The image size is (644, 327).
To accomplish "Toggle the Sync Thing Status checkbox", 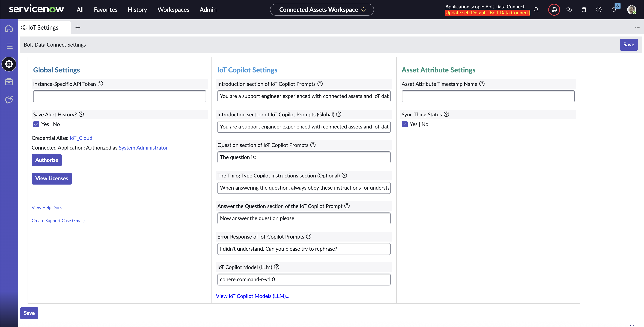I will coord(405,124).
